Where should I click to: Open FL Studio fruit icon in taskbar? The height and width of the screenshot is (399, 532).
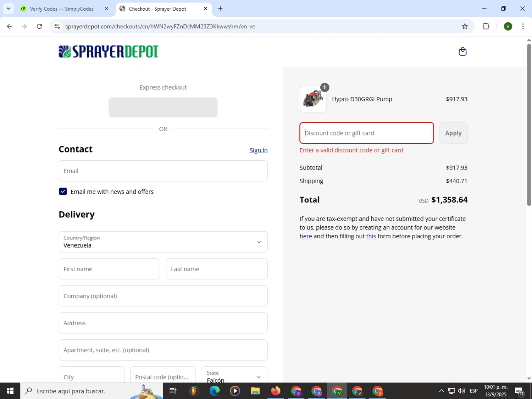coord(194,391)
